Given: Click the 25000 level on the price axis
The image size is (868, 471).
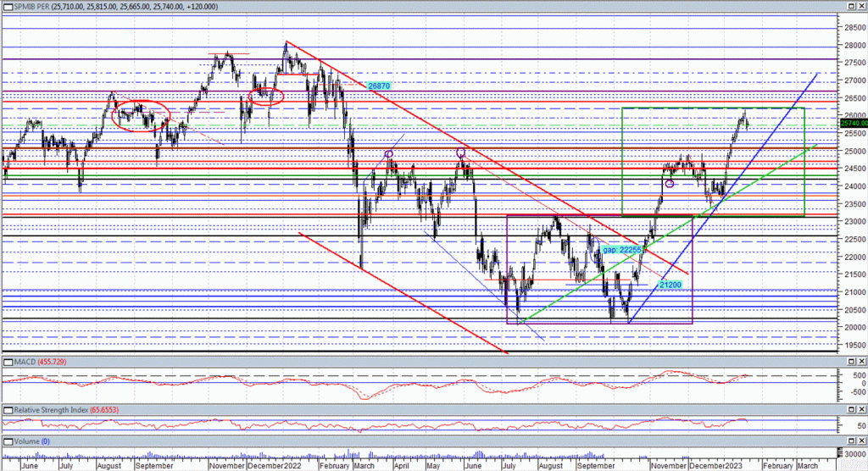Looking at the screenshot, I should click(x=855, y=151).
